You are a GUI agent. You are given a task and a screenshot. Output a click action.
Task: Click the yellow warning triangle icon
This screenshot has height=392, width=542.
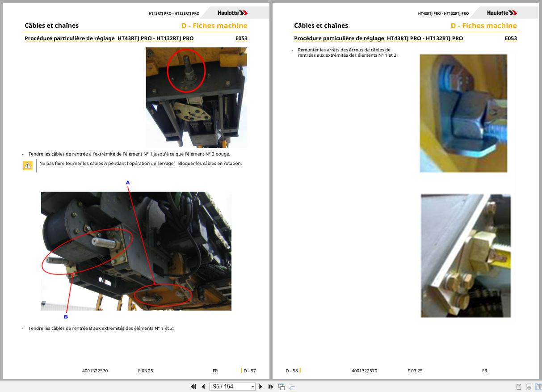[28, 166]
